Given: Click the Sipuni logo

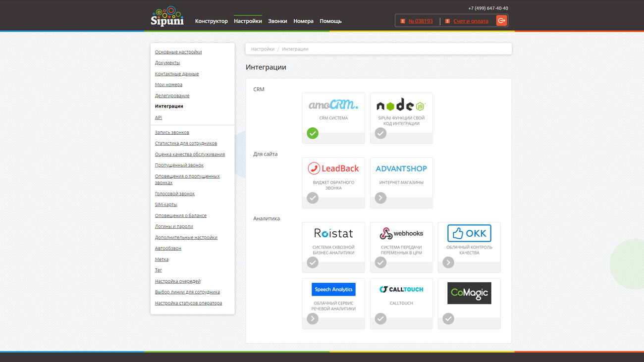Looking at the screenshot, I should pyautogui.click(x=167, y=16).
